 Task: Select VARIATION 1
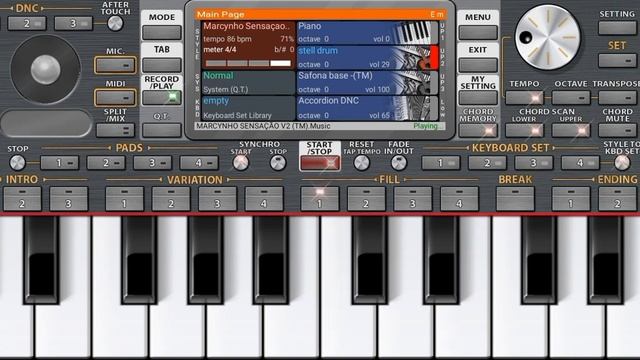coord(124,198)
